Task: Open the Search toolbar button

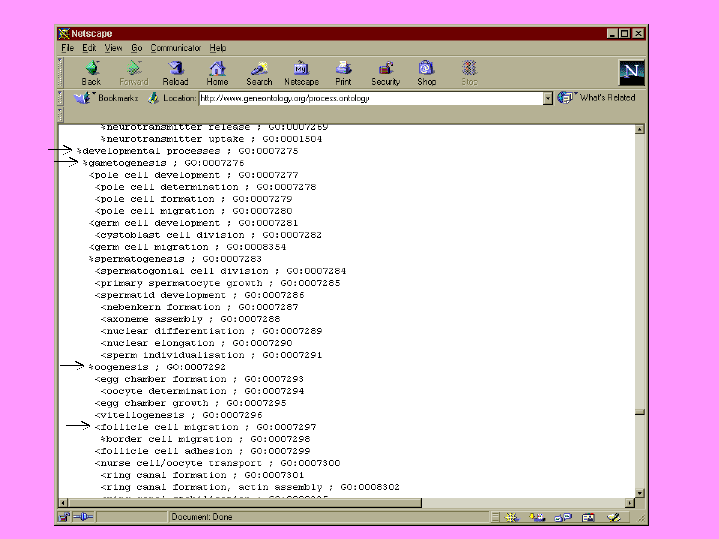Action: click(259, 72)
